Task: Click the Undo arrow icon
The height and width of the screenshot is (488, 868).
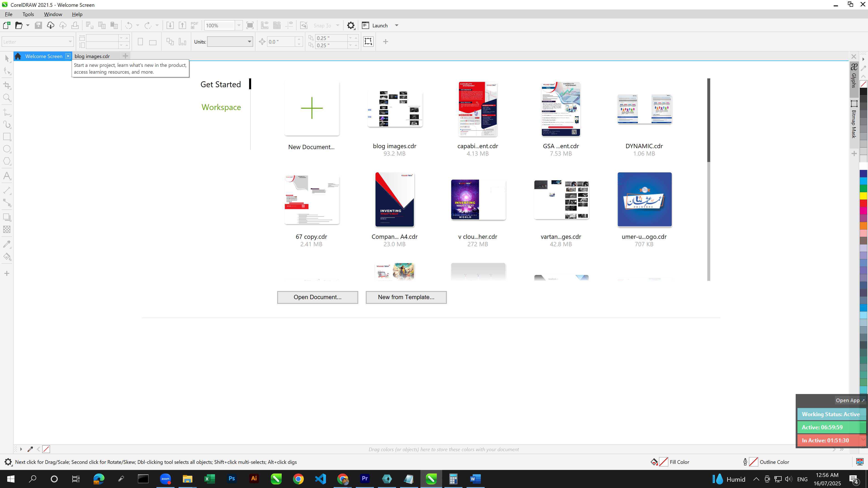Action: tap(128, 25)
